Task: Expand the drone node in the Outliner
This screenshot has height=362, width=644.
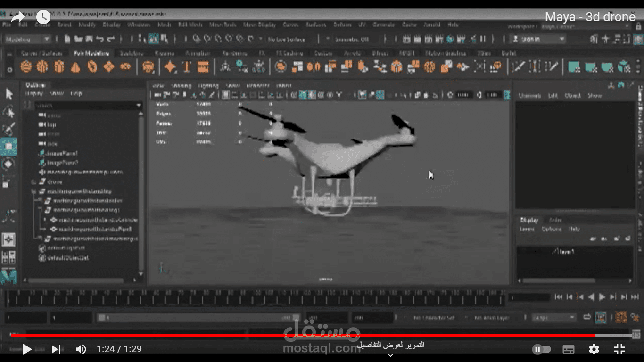Action: coord(34,182)
